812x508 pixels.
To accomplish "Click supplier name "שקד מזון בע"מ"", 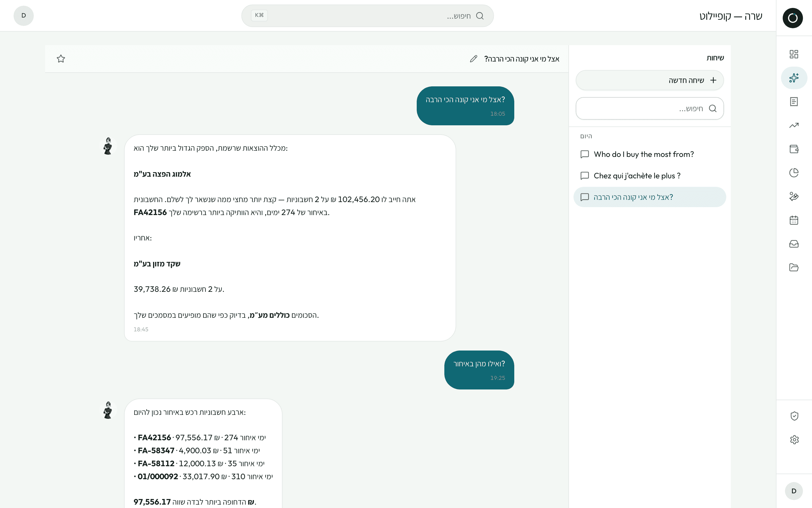I will 157,263.
